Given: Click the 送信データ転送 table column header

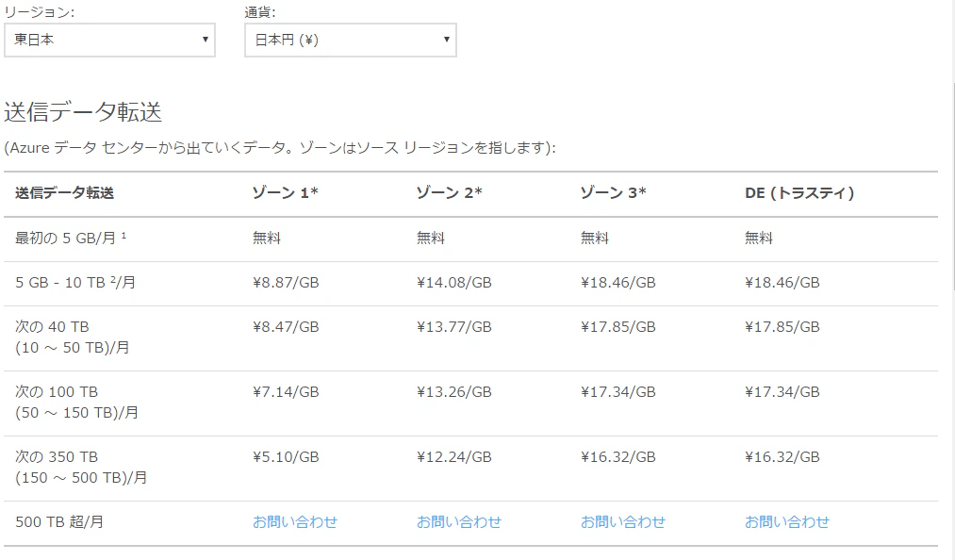Looking at the screenshot, I should 64,193.
